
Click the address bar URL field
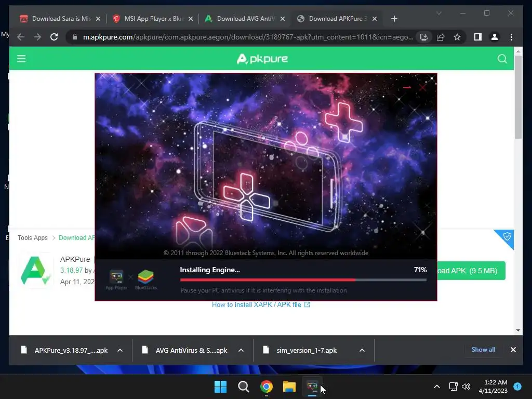pos(248,37)
